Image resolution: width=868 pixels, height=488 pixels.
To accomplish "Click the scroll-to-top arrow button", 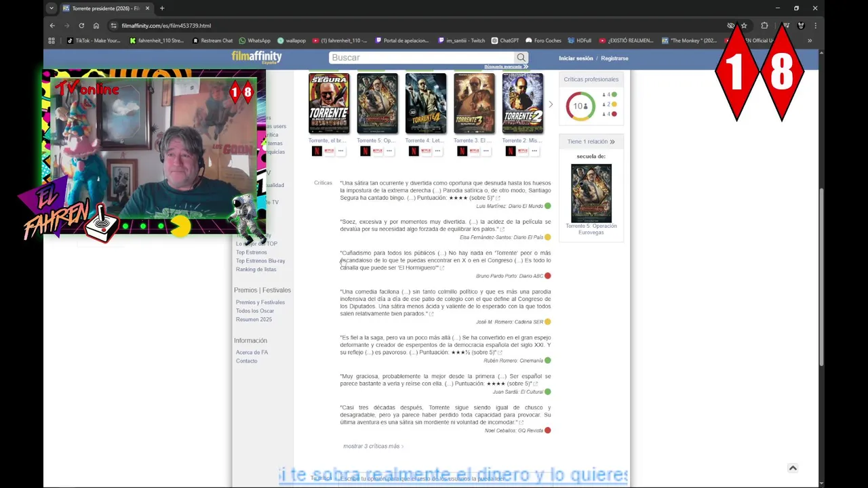I will [x=793, y=468].
